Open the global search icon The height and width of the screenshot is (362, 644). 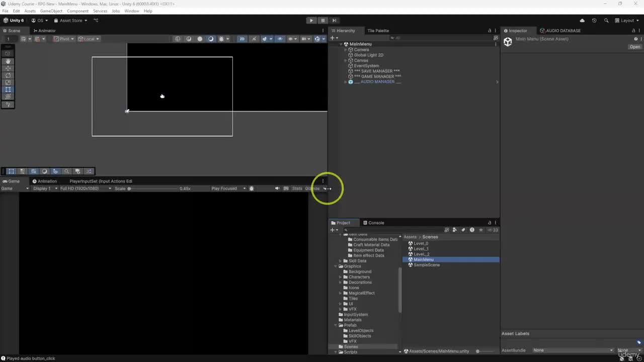(x=606, y=21)
